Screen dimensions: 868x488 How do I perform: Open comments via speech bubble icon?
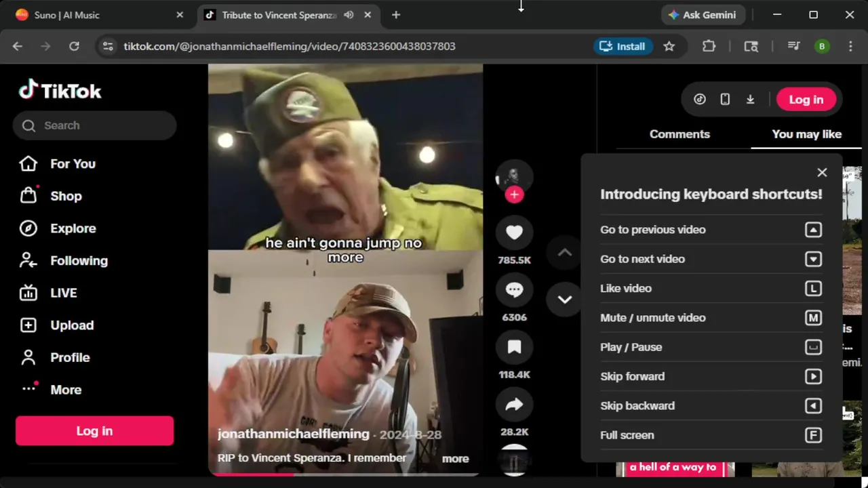(x=514, y=290)
